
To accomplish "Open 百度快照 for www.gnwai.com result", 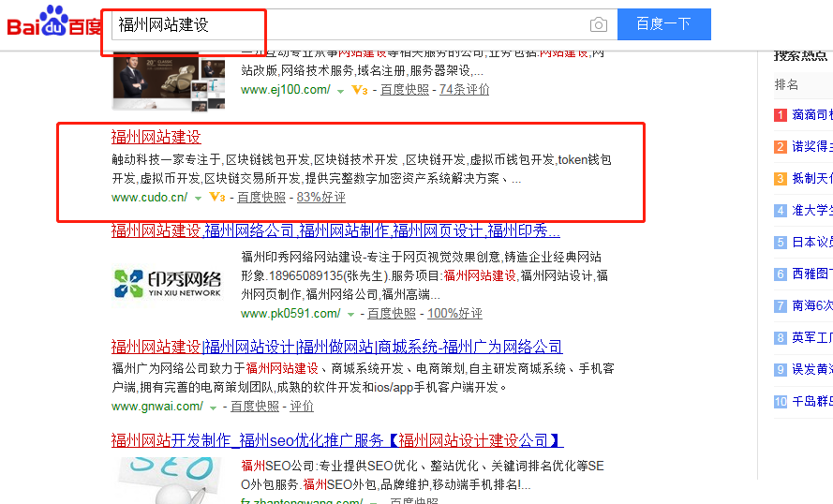I will coord(255,407).
